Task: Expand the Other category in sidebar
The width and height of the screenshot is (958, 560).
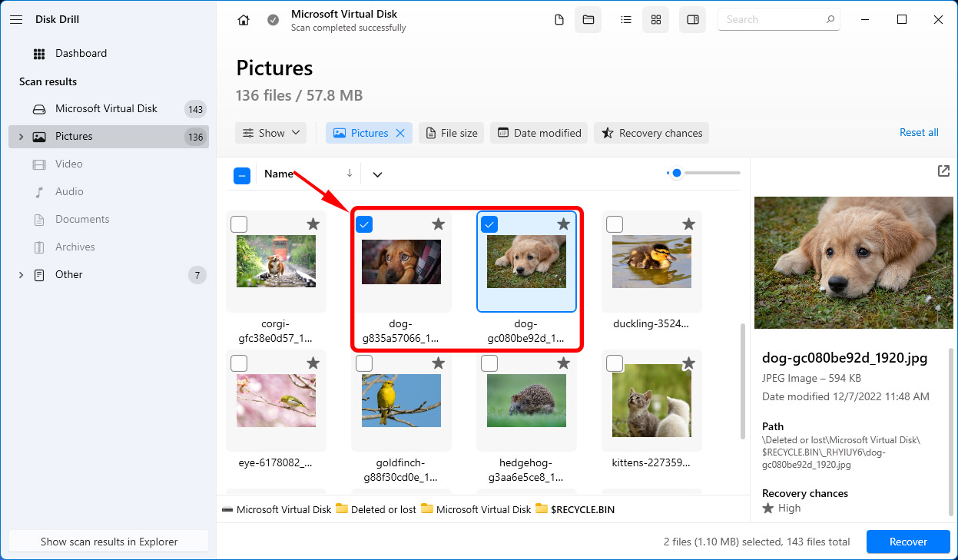Action: pyautogui.click(x=21, y=274)
